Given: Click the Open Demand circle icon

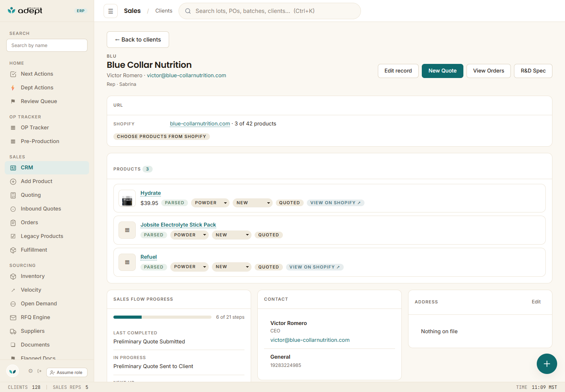Looking at the screenshot, I should (13, 304).
